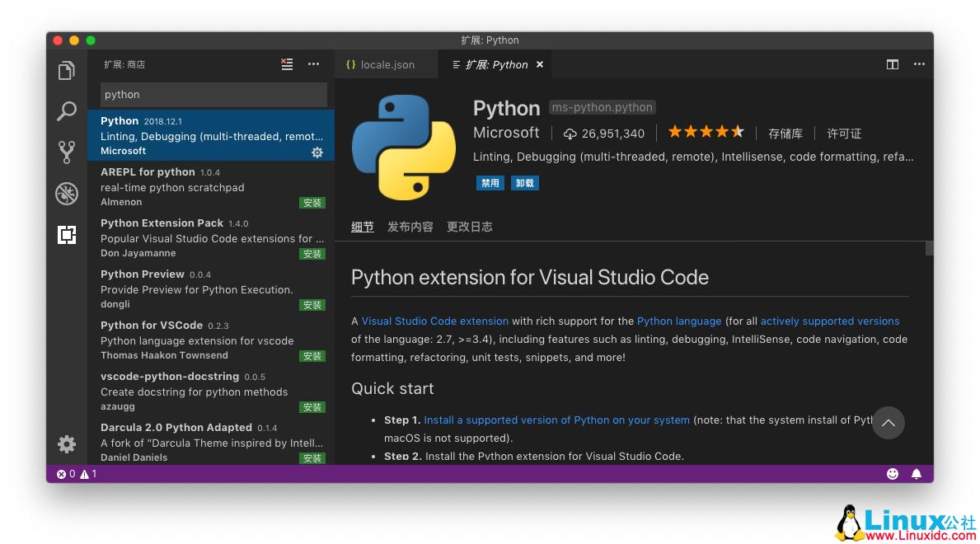Open the 许可证 license link

pos(844,134)
